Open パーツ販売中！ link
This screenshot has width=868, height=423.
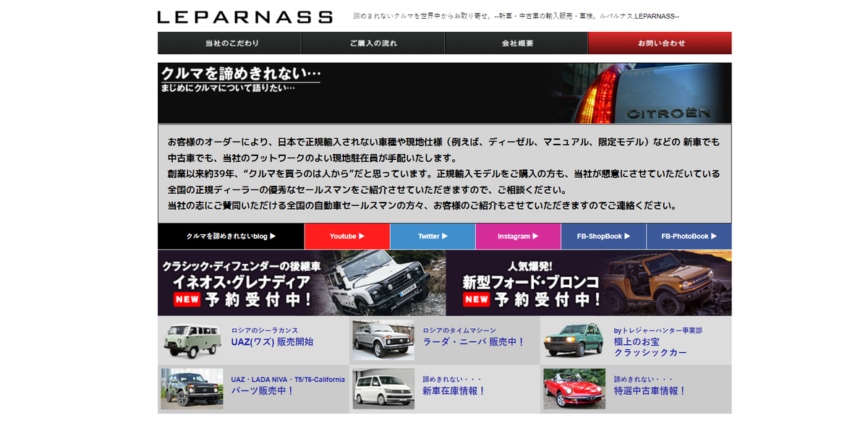pos(263,391)
